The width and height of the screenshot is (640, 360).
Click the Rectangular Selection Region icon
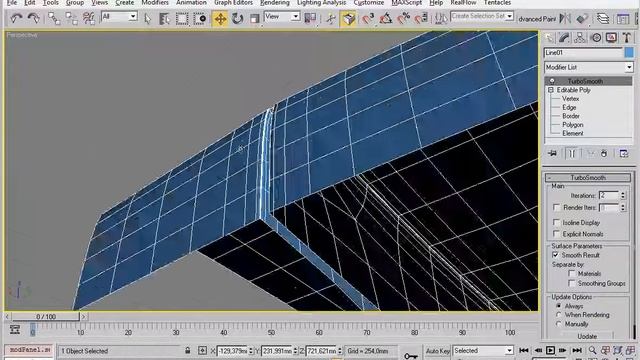point(182,18)
